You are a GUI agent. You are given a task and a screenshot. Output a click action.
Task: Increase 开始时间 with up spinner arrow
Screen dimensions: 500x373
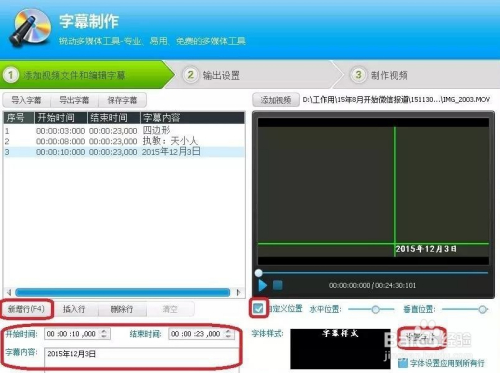[x=104, y=331]
